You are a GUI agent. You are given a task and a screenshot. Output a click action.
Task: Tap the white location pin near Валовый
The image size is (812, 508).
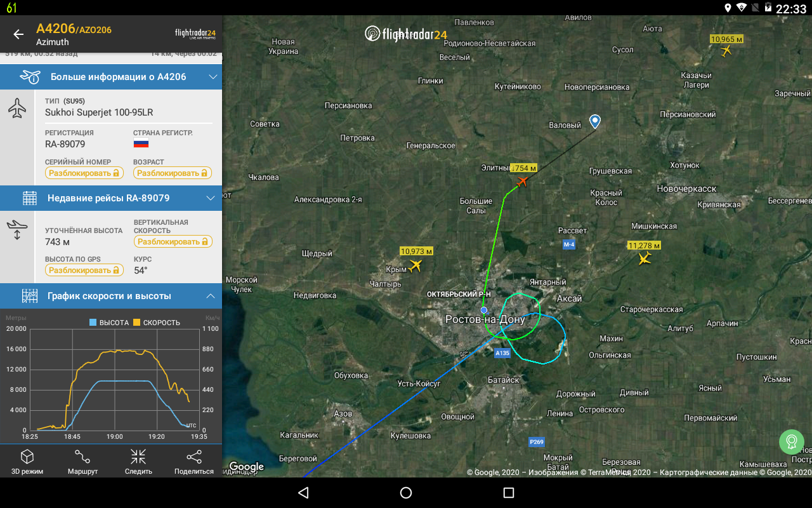[595, 121]
